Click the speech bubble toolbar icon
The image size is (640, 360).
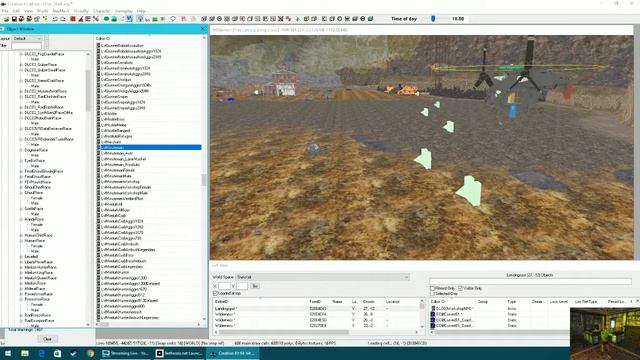point(173,19)
